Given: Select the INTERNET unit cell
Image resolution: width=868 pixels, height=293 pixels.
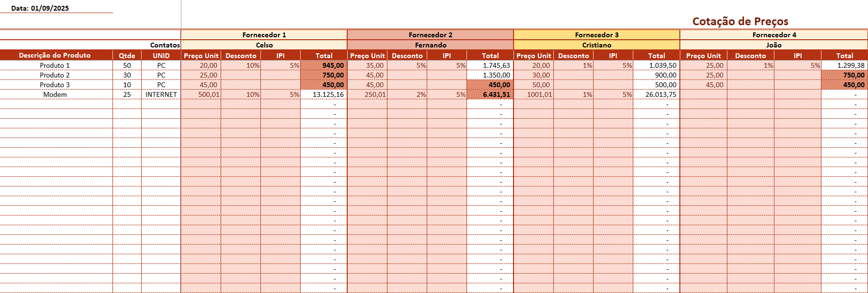Looking at the screenshot, I should (161, 94).
